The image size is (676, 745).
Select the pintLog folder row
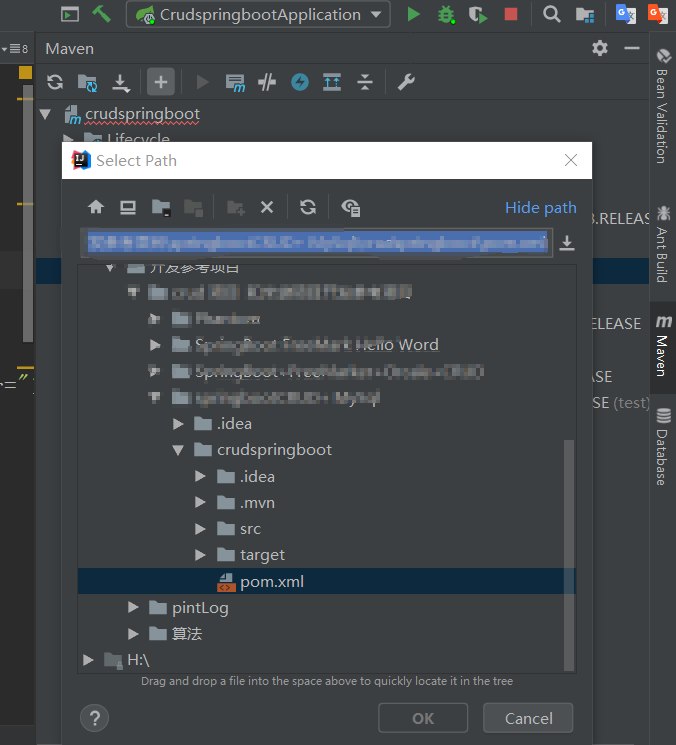point(326,608)
